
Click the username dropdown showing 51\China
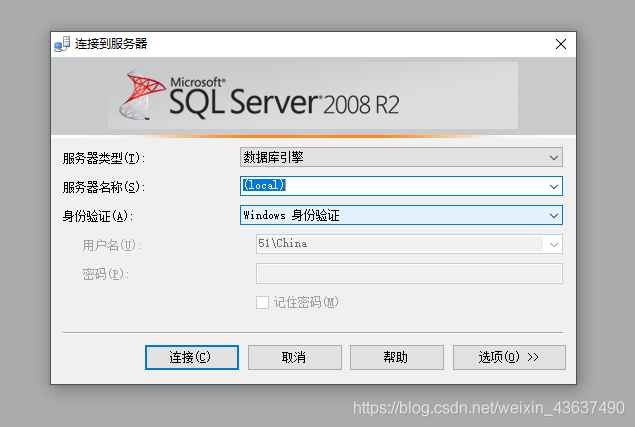pos(409,244)
